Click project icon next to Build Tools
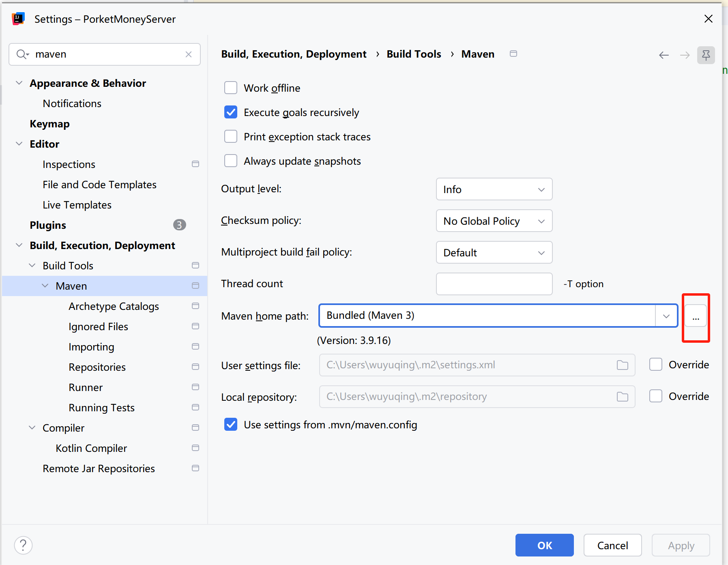Viewport: 728px width, 565px height. coord(195,266)
